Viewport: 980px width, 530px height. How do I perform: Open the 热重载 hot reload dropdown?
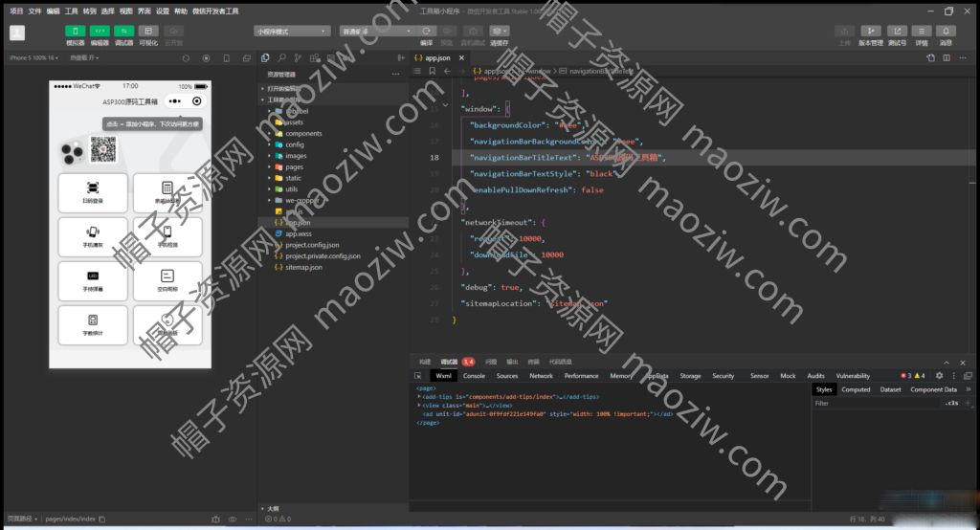tap(84, 58)
